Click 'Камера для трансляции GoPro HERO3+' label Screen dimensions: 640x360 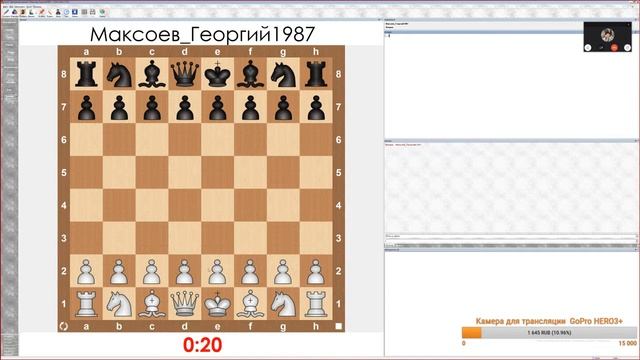pos(549,321)
